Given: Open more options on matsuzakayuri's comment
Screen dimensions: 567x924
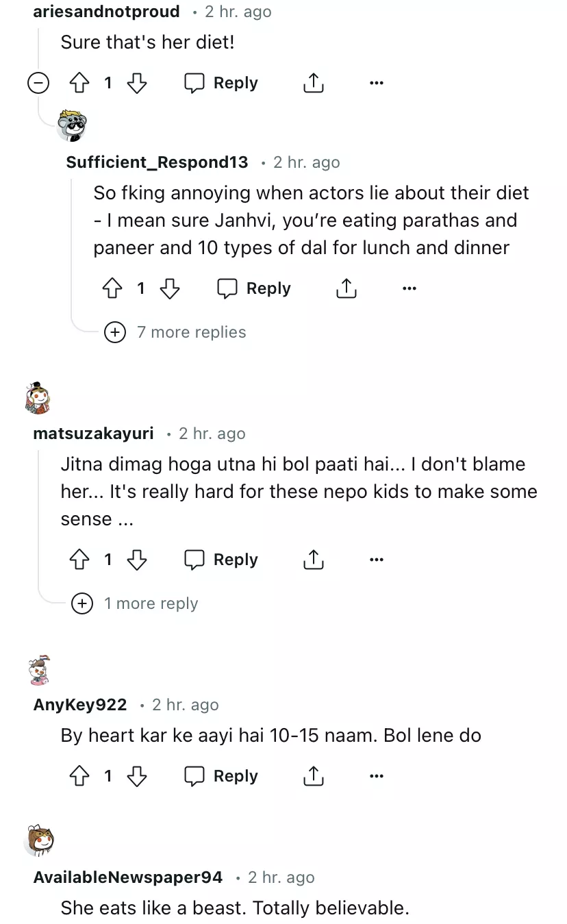Looking at the screenshot, I should 376,560.
